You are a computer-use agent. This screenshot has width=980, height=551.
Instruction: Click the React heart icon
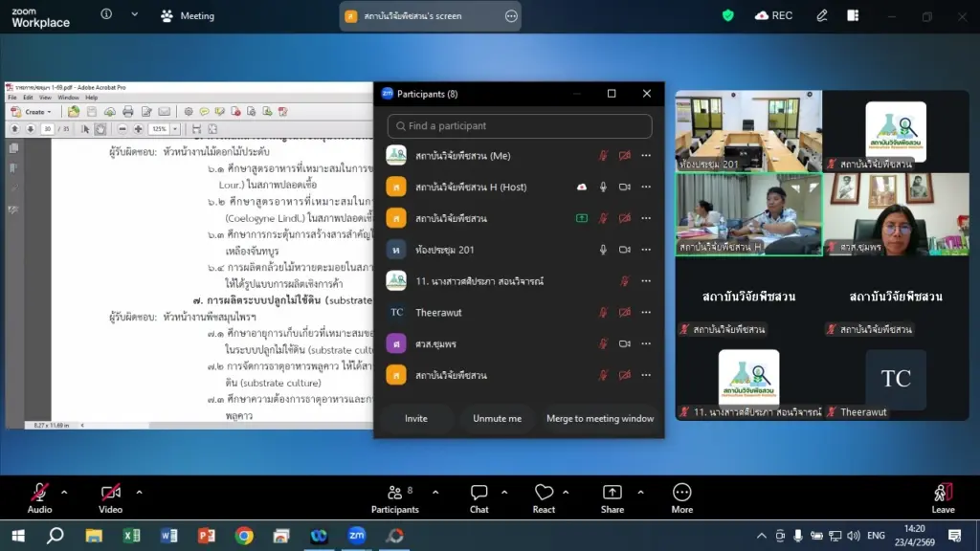(x=544, y=493)
